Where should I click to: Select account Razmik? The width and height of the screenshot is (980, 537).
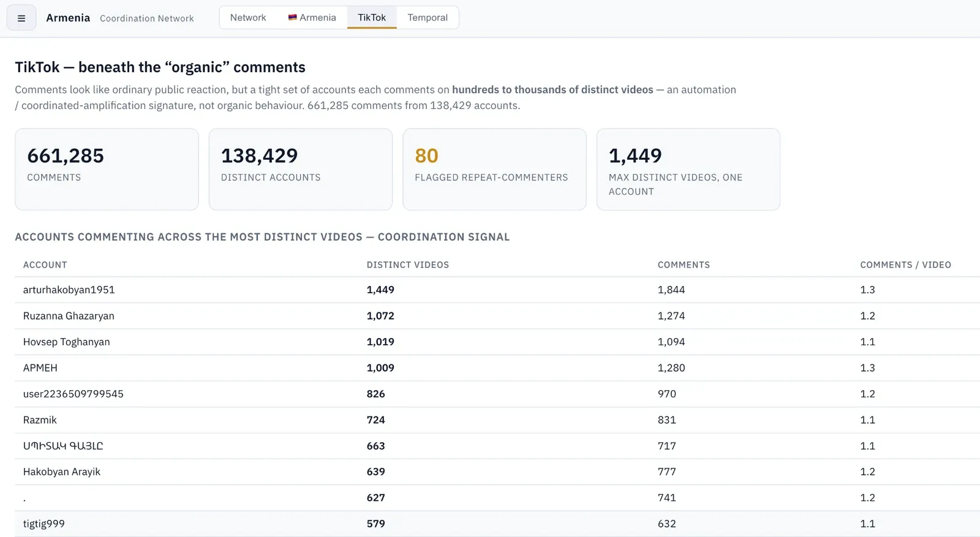coord(40,420)
